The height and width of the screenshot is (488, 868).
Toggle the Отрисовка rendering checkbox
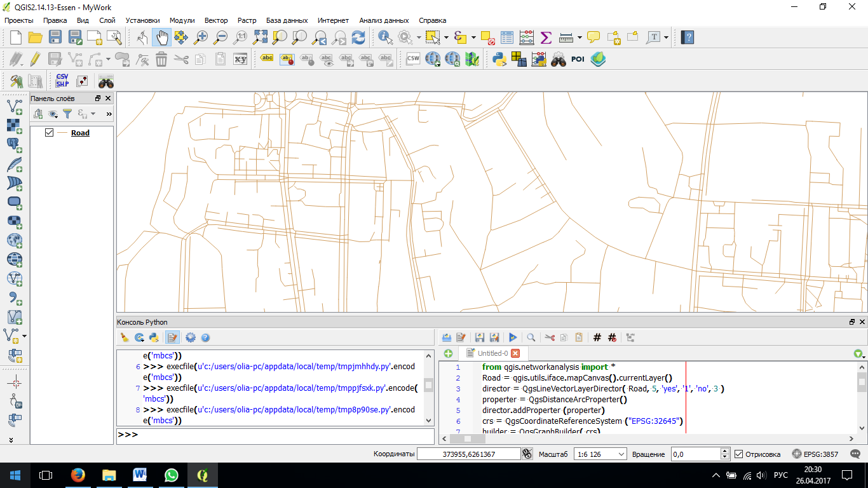pos(738,454)
